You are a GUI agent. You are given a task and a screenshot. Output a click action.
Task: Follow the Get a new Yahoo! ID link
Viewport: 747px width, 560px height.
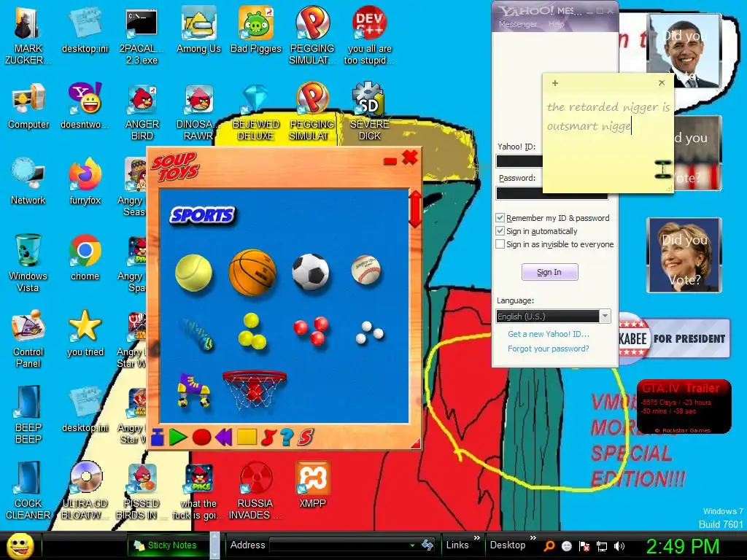tap(549, 334)
